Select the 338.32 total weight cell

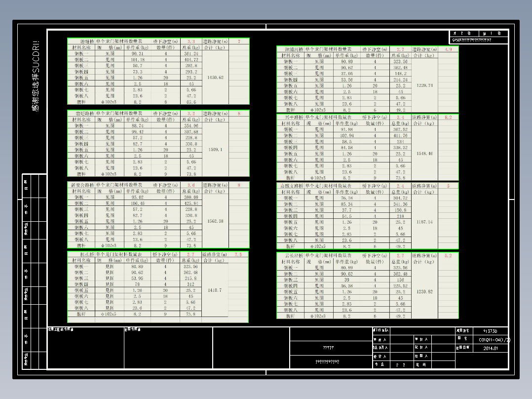400,148
